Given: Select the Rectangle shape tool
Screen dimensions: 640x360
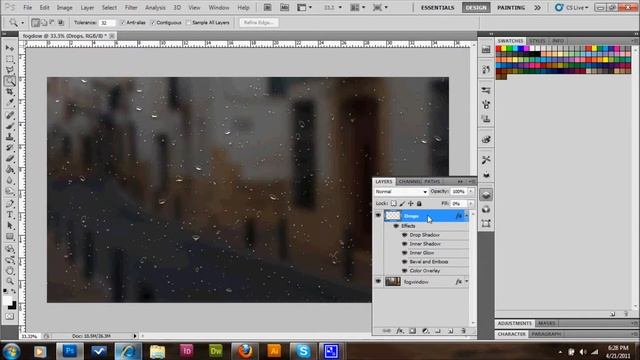Looking at the screenshot, I should [10, 237].
